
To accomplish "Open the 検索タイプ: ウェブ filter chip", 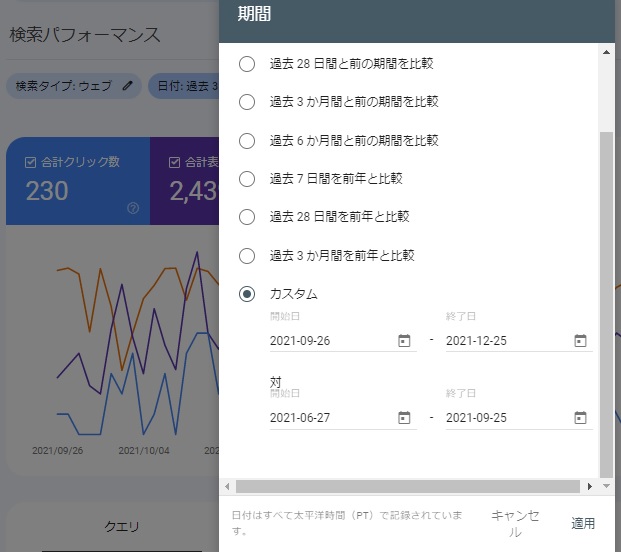I will point(65,86).
